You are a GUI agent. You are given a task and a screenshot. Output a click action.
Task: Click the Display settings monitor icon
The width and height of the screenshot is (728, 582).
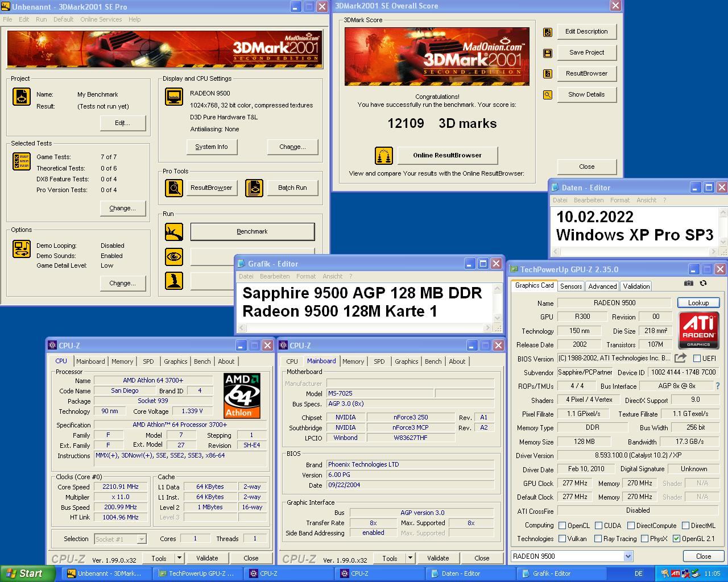tap(174, 97)
